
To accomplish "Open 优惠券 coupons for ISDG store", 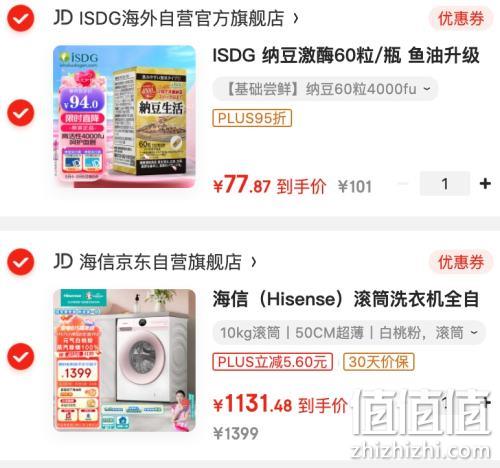I will 461,18.
